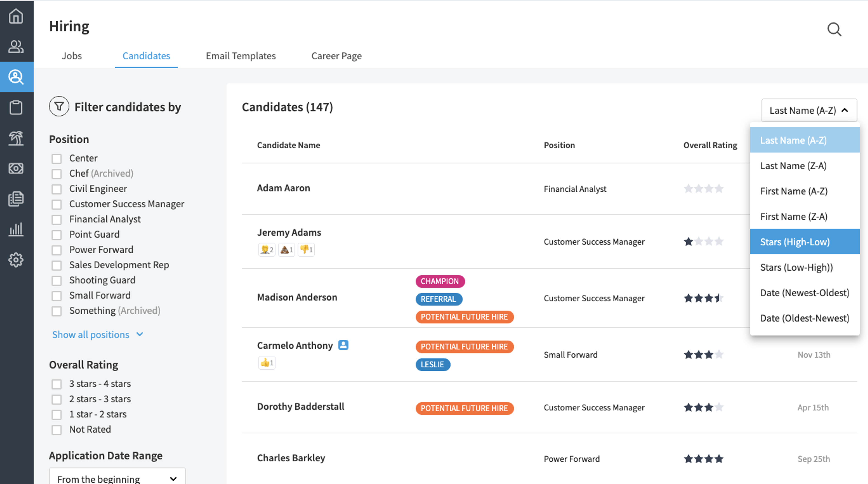Check the Financial Analyst position filter

(x=57, y=219)
